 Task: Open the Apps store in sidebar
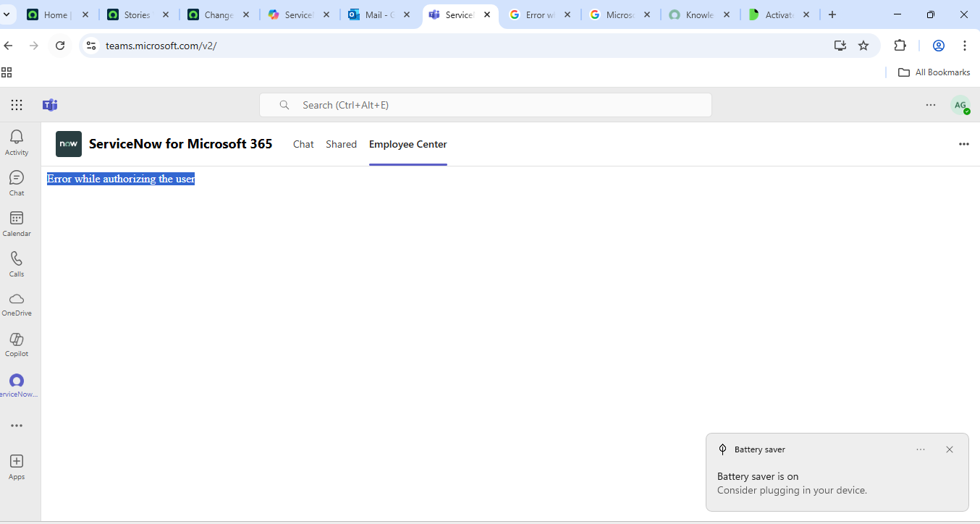(x=17, y=466)
